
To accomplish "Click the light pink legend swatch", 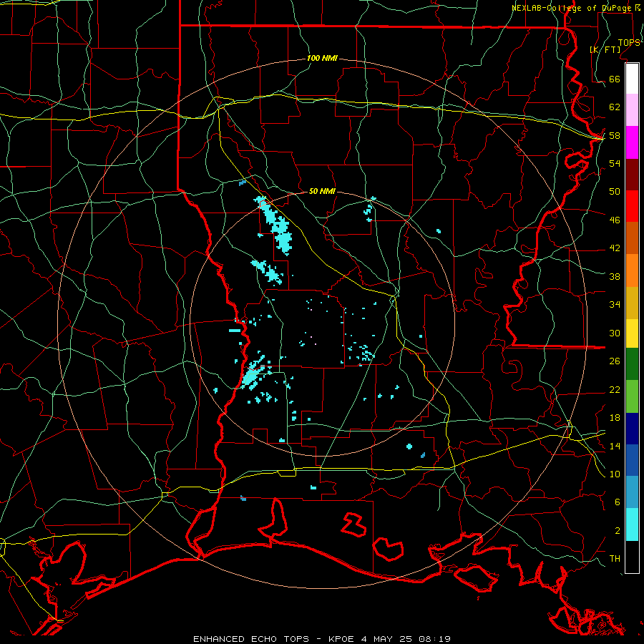I will (632, 109).
